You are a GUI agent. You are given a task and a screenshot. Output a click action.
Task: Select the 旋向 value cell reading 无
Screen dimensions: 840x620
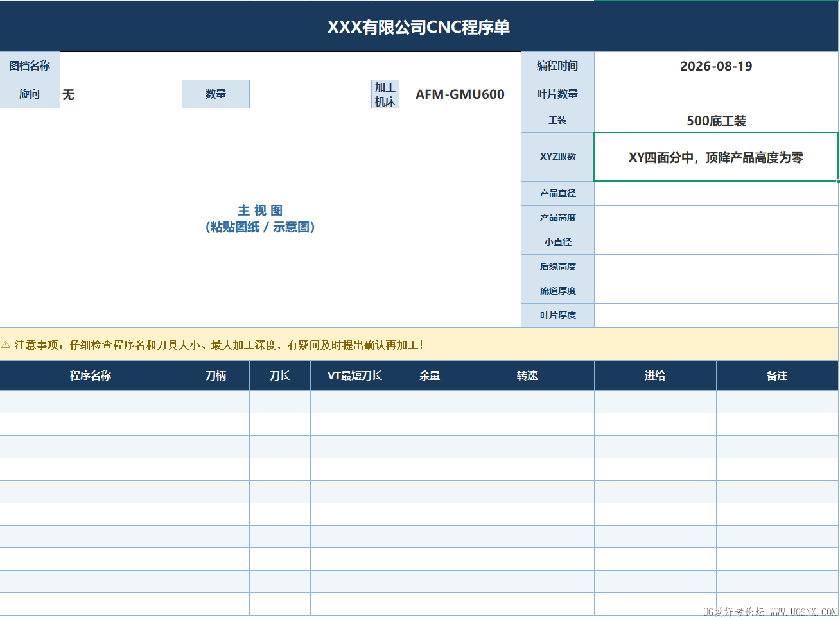coord(121,94)
